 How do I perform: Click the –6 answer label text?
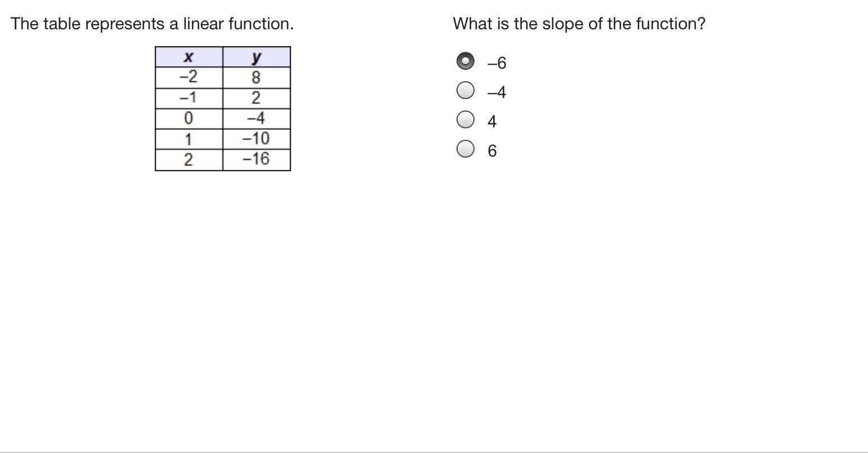pos(497,63)
